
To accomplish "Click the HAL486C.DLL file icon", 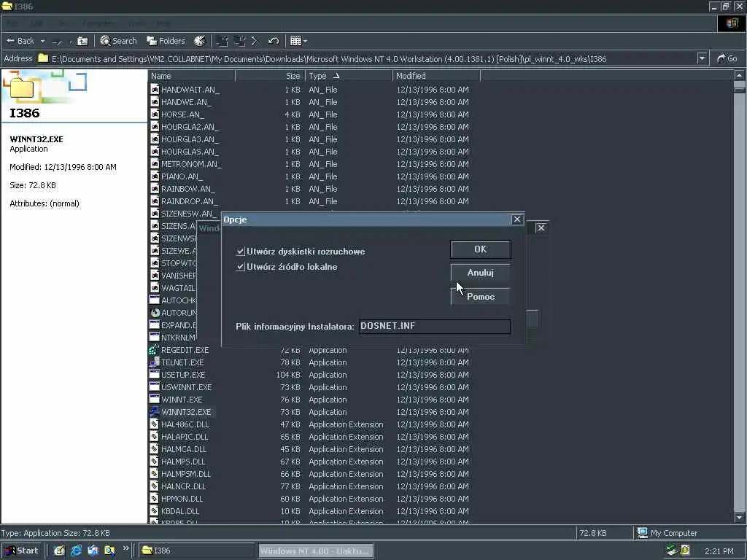I will tap(155, 424).
